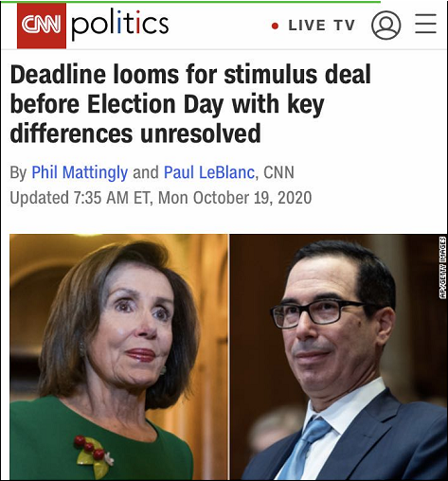Click photo of man with glasses
This screenshot has height=481, width=448.
(338, 357)
